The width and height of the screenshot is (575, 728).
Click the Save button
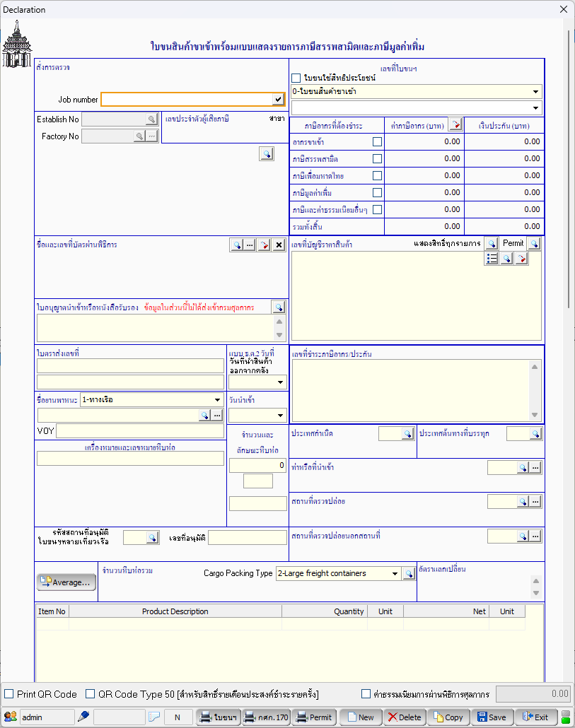click(x=492, y=717)
